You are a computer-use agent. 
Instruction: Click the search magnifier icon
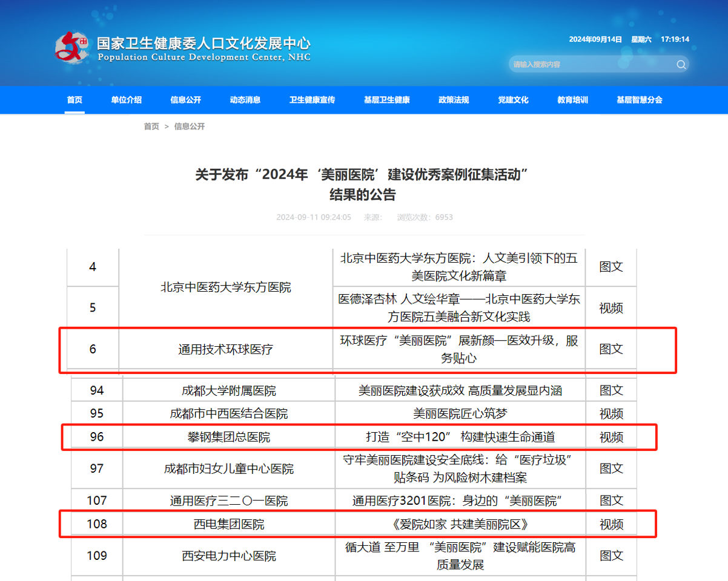pos(681,65)
